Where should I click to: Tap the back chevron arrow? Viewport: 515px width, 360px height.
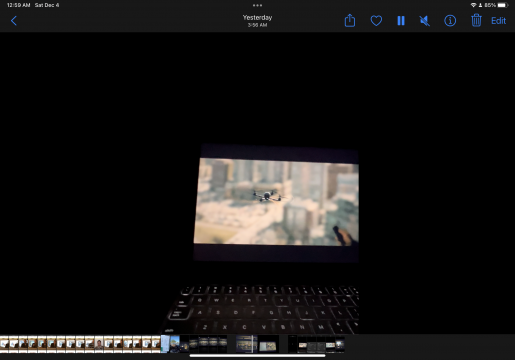tap(14, 21)
